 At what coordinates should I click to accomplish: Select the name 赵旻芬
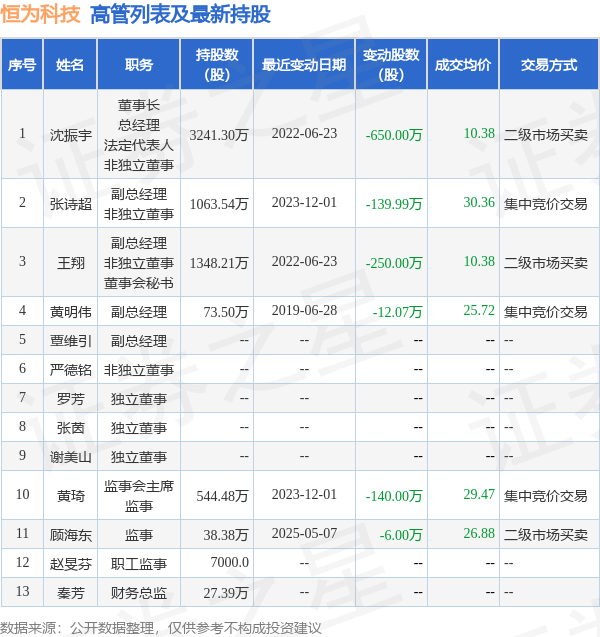click(71, 564)
